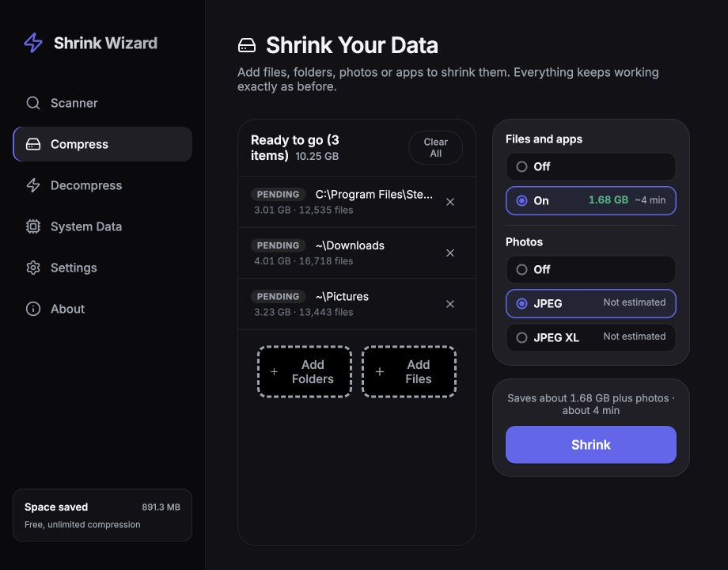Click the 1.68 GB estimate value

pyautogui.click(x=609, y=199)
